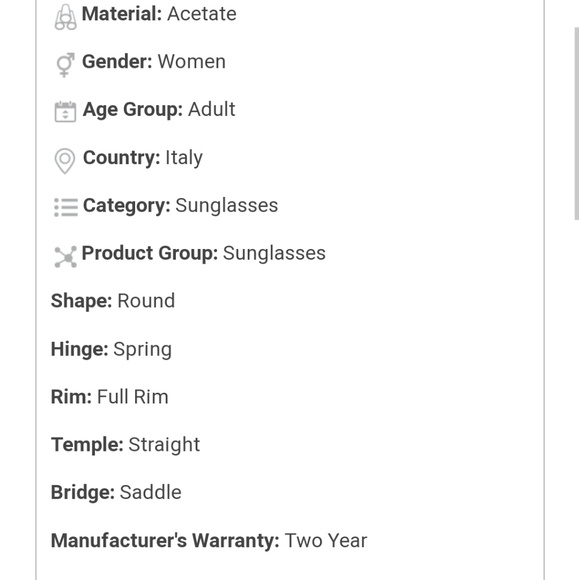Image resolution: width=579 pixels, height=580 pixels.
Task: Click the Bridge: Saddle specification
Action: tap(116, 492)
